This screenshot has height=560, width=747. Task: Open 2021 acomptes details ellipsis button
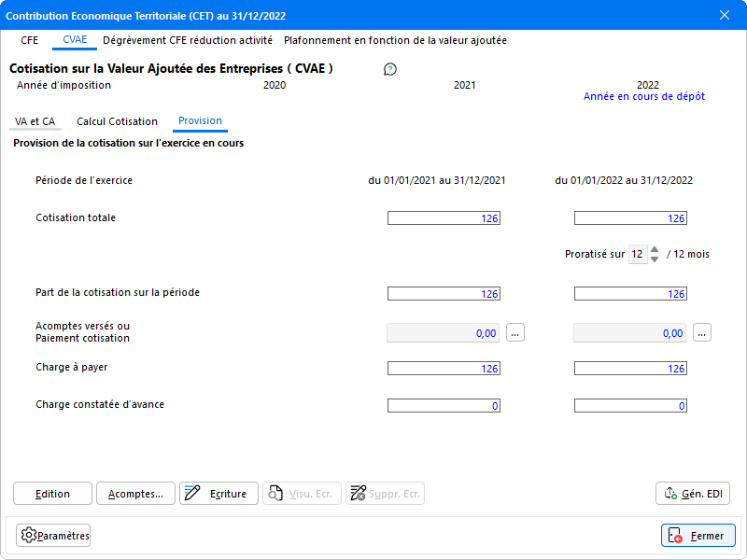[x=515, y=333]
